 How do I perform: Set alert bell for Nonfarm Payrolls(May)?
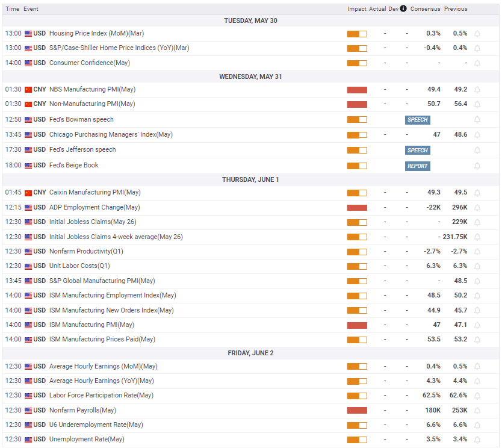point(477,411)
